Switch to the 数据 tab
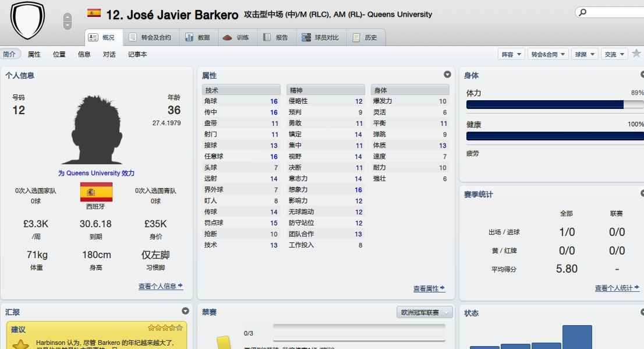 (198, 37)
